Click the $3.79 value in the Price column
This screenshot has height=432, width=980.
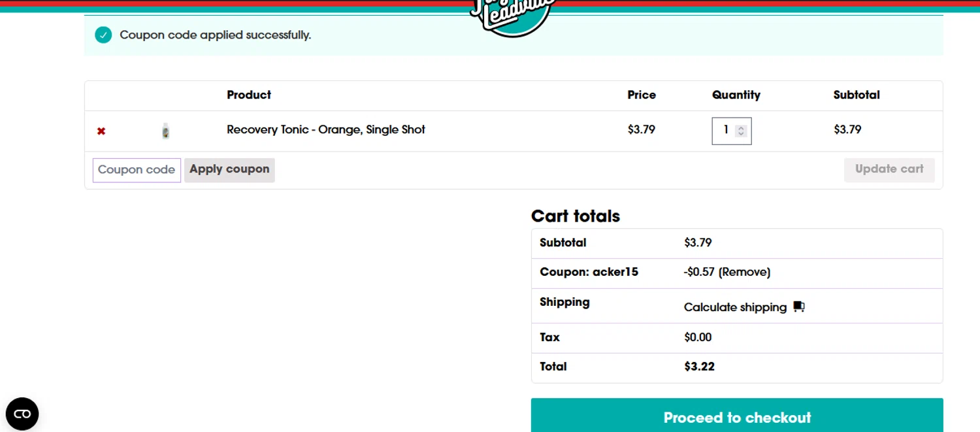(x=642, y=129)
